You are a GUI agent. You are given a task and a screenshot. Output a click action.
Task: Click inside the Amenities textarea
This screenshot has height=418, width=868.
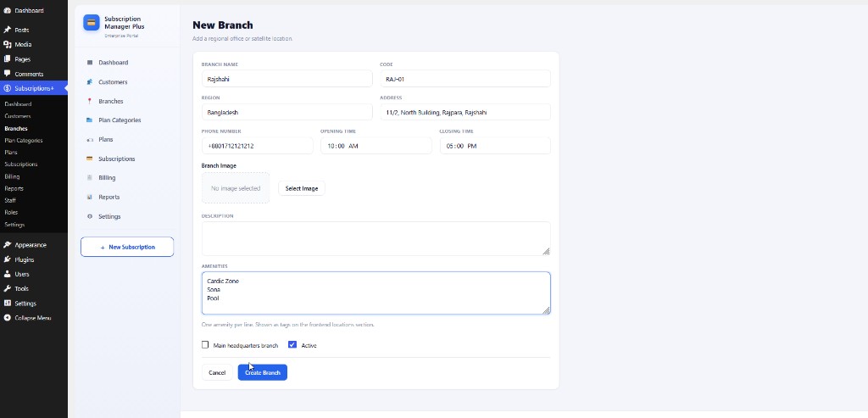pos(376,293)
